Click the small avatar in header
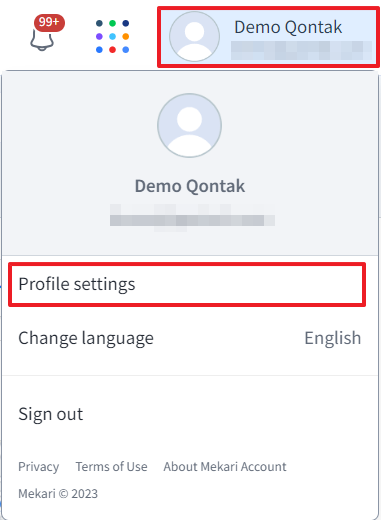Screen dimensions: 381x520 (x=194, y=37)
